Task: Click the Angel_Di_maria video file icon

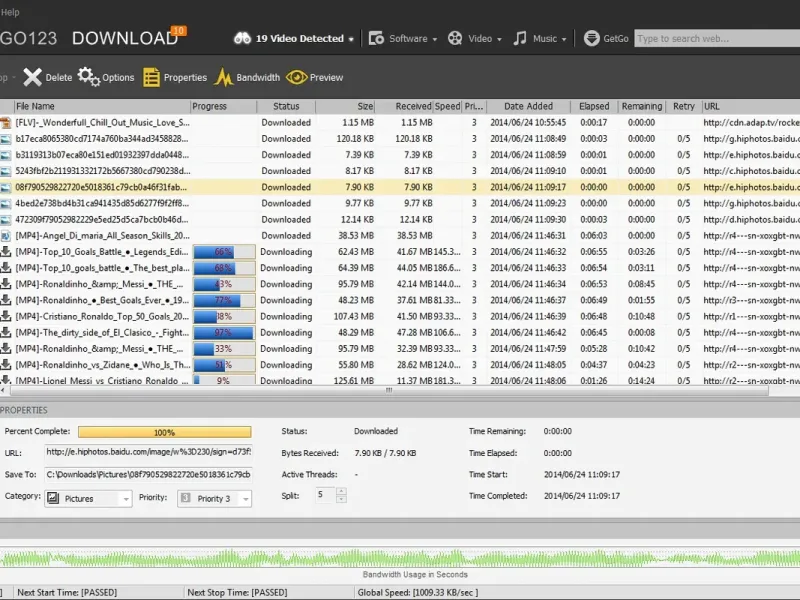Action: (x=6, y=236)
